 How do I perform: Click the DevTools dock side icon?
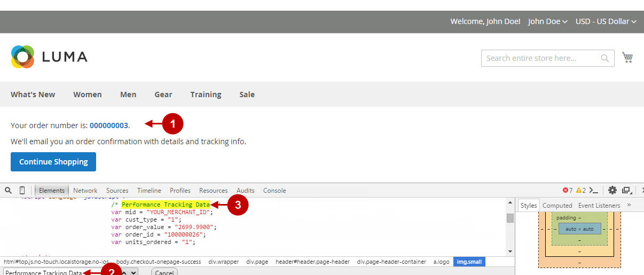pyautogui.click(x=626, y=190)
